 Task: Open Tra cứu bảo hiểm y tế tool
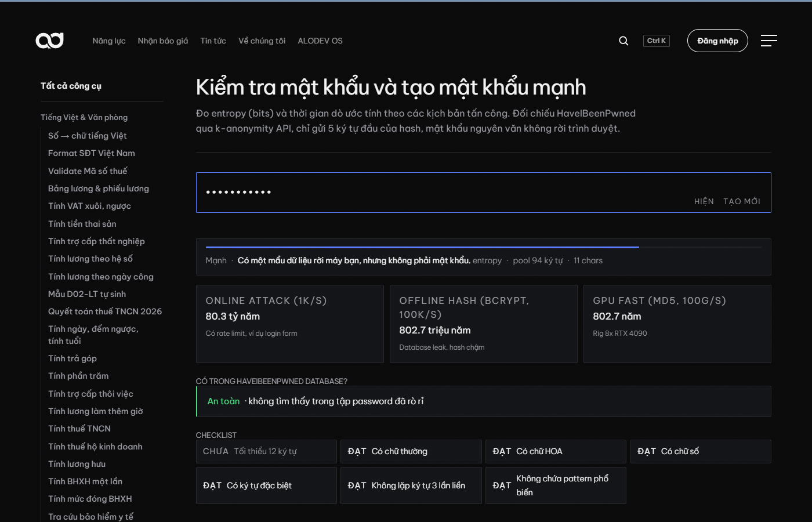pos(90,517)
